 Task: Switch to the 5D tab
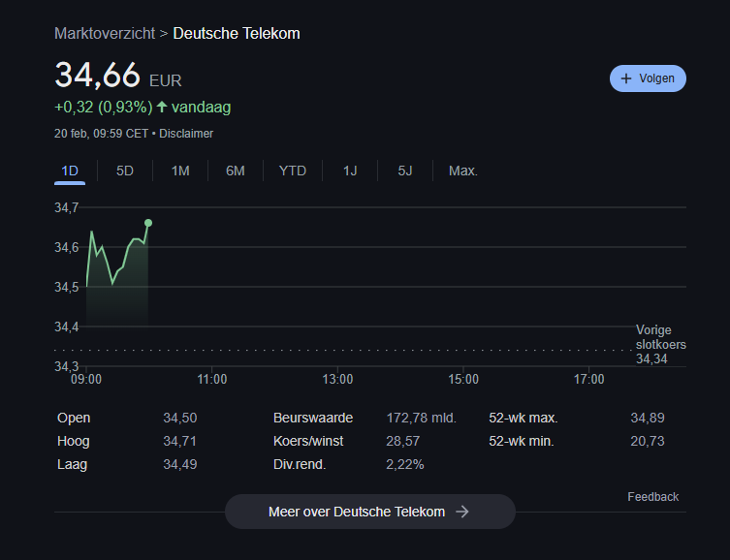[x=125, y=171]
